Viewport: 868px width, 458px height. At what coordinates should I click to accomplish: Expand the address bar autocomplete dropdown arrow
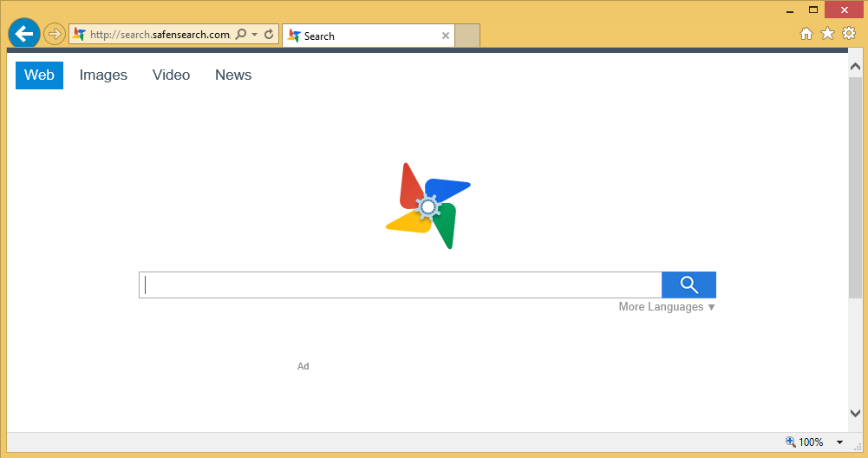click(x=254, y=35)
